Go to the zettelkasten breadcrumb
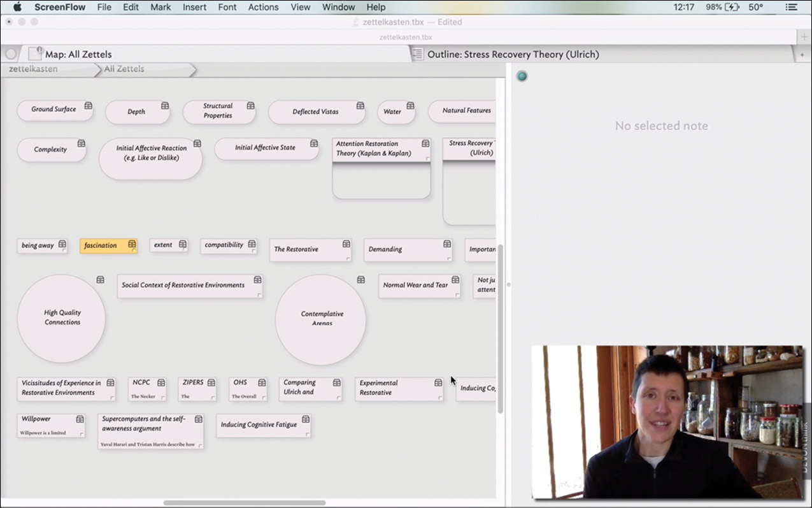This screenshot has height=508, width=812. (33, 69)
